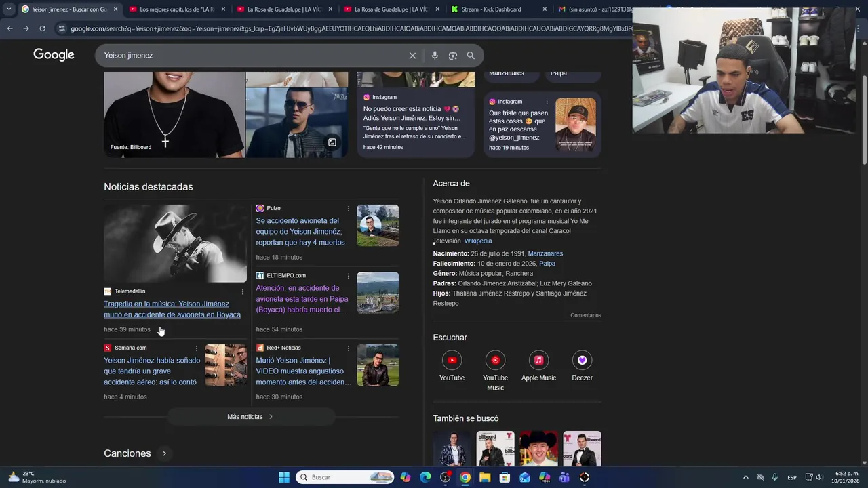Open Telemedellín tragedy headline link

(x=172, y=310)
